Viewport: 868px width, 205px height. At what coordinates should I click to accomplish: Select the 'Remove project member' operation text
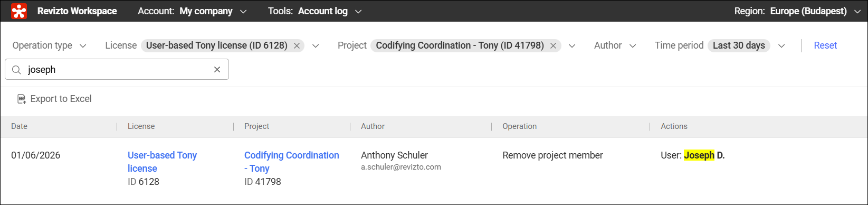(x=552, y=155)
